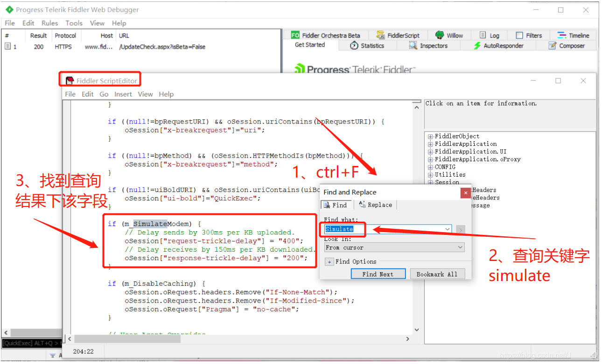Expand the Session tree node
This screenshot has width=602, height=364.
point(430,182)
